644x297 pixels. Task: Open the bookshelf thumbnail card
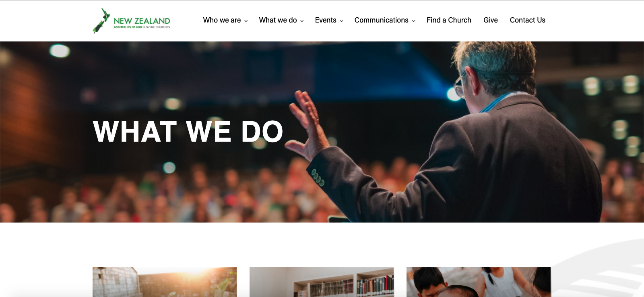point(322,282)
